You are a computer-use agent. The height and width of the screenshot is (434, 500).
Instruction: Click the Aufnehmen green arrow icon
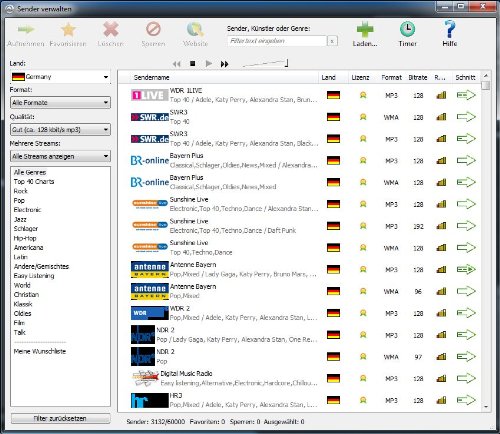[26, 30]
